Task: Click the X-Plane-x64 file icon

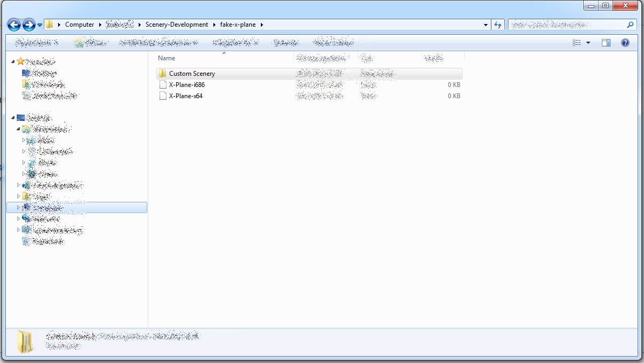Action: point(163,96)
